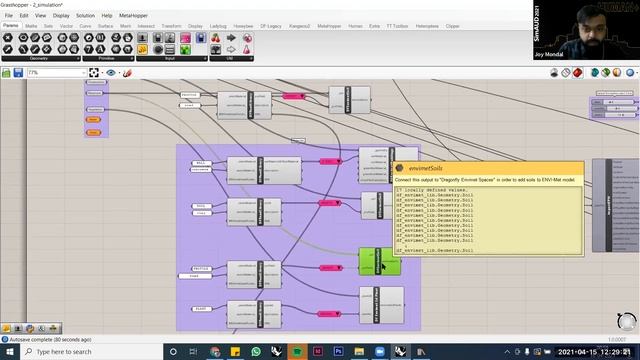This screenshot has height=360, width=640.
Task: Select the tree Util icon
Action: pyautogui.click(x=216, y=49)
